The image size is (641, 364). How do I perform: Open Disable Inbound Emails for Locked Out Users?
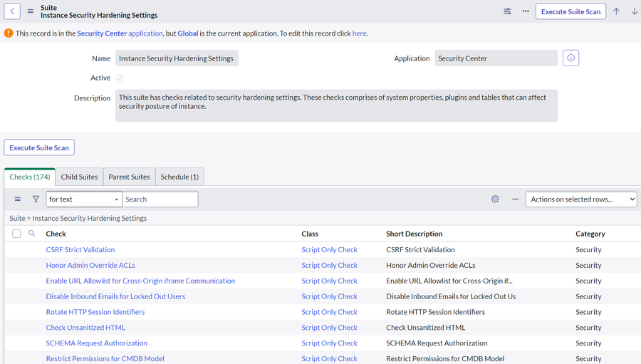[115, 296]
